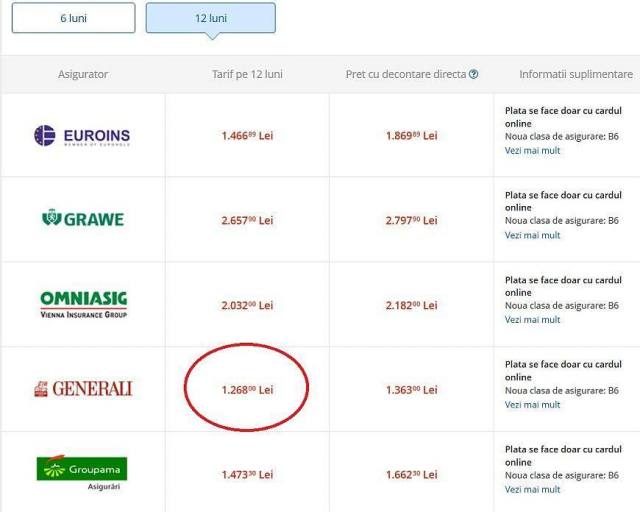
Task: Select the 12 luni tab
Action: coord(210,18)
